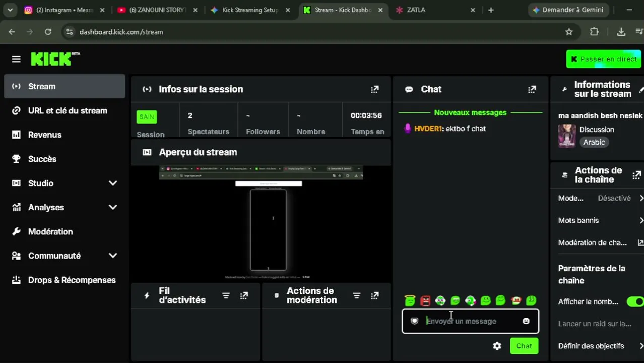Open Drops & Récompenses
The height and width of the screenshot is (363, 644).
coord(65,280)
